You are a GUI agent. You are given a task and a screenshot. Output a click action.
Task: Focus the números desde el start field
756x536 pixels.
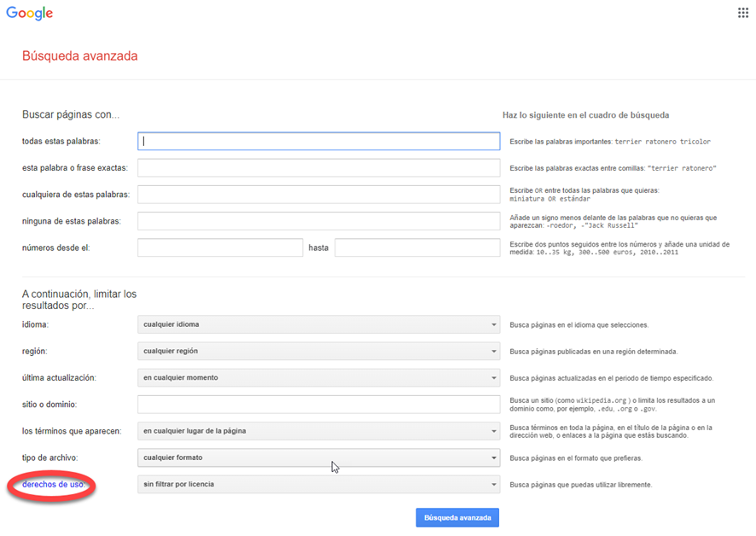tap(220, 248)
